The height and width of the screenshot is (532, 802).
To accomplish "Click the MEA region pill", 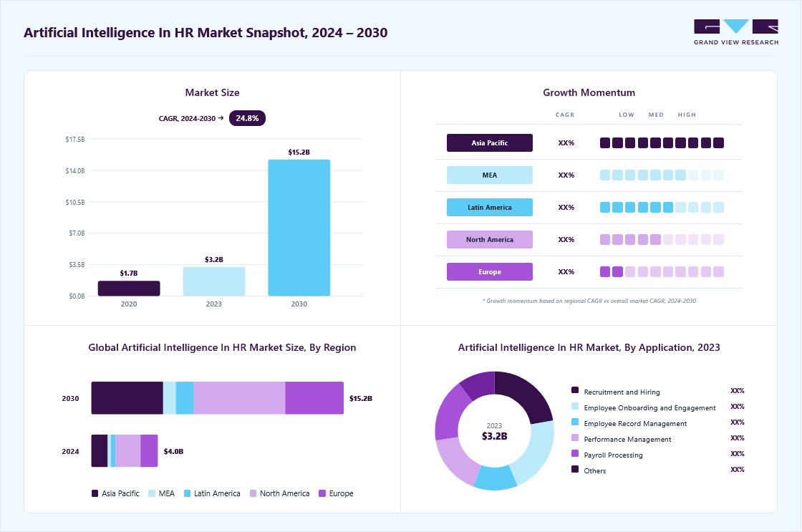I will 490,175.
